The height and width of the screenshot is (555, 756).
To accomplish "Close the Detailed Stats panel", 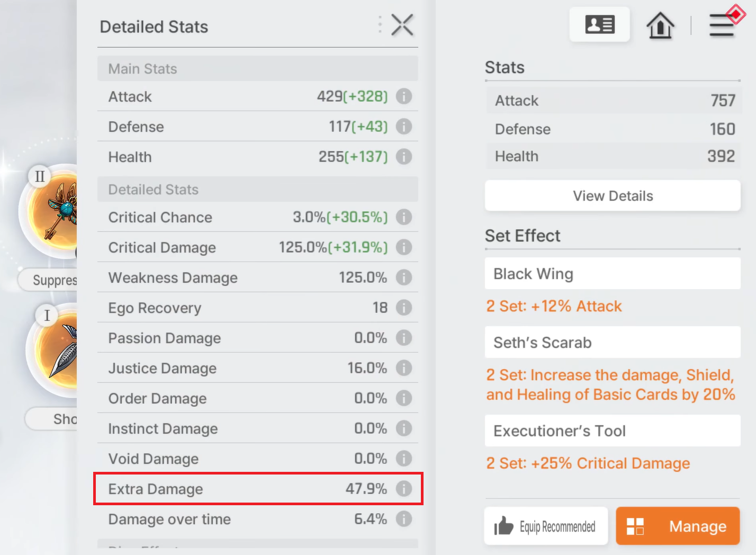I will click(402, 25).
